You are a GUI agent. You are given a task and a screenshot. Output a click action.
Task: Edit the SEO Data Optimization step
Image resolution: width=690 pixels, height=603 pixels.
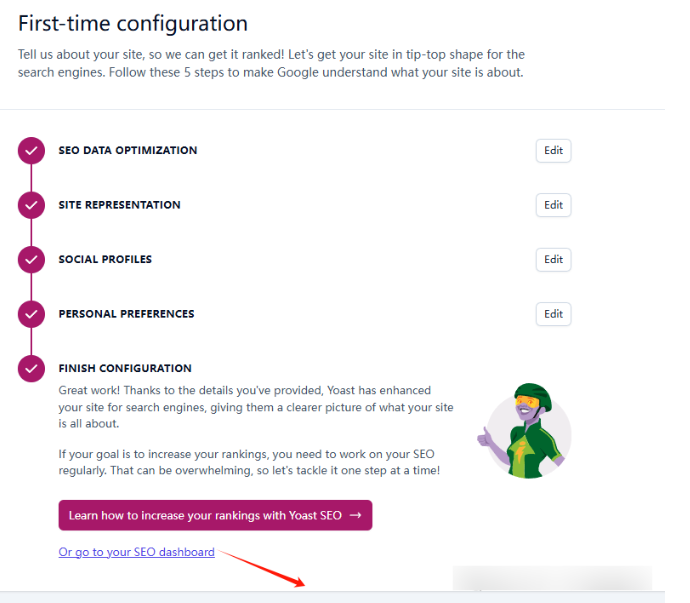tap(553, 151)
